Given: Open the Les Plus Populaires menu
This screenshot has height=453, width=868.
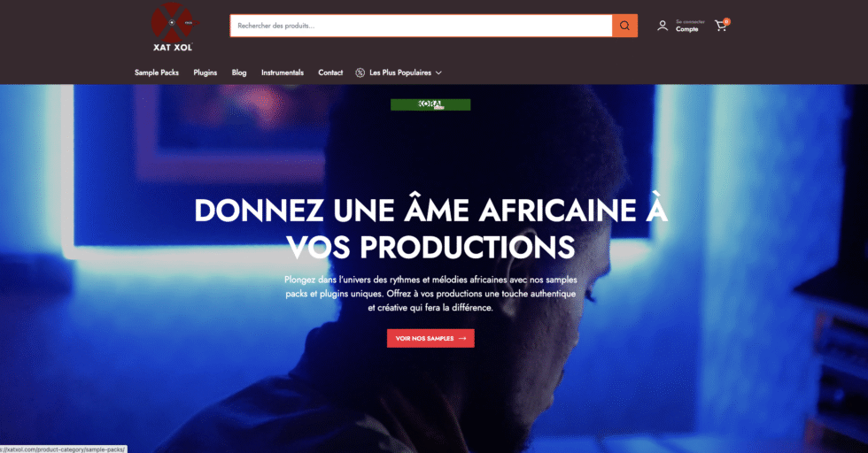Looking at the screenshot, I should (x=399, y=73).
